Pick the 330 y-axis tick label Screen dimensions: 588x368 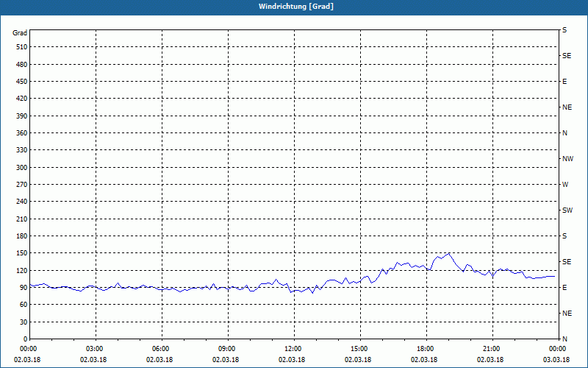coord(22,150)
